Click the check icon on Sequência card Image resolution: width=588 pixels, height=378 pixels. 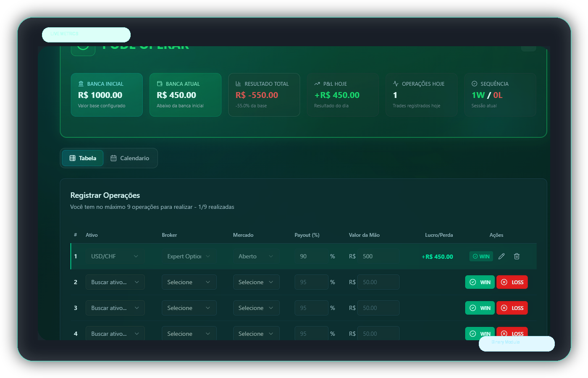[474, 84]
